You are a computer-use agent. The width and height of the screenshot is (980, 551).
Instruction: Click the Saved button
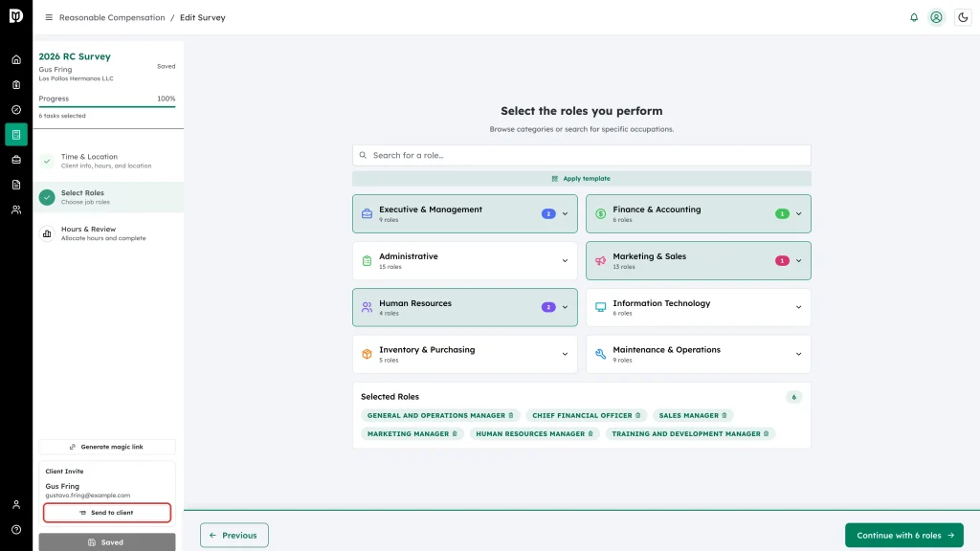(107, 542)
